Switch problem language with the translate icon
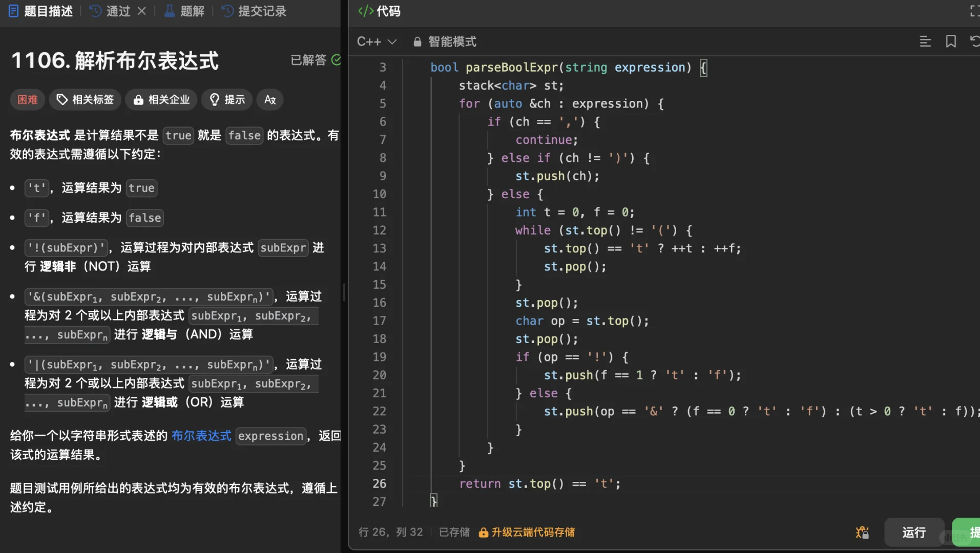 pos(270,99)
